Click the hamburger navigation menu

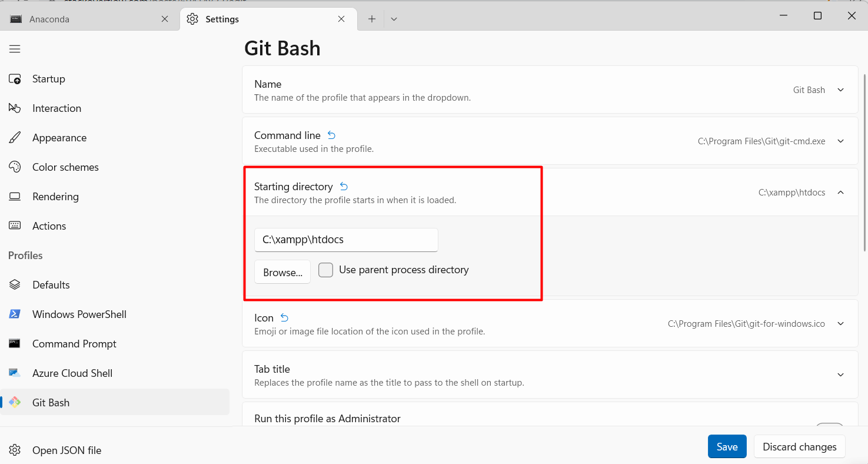(14, 48)
